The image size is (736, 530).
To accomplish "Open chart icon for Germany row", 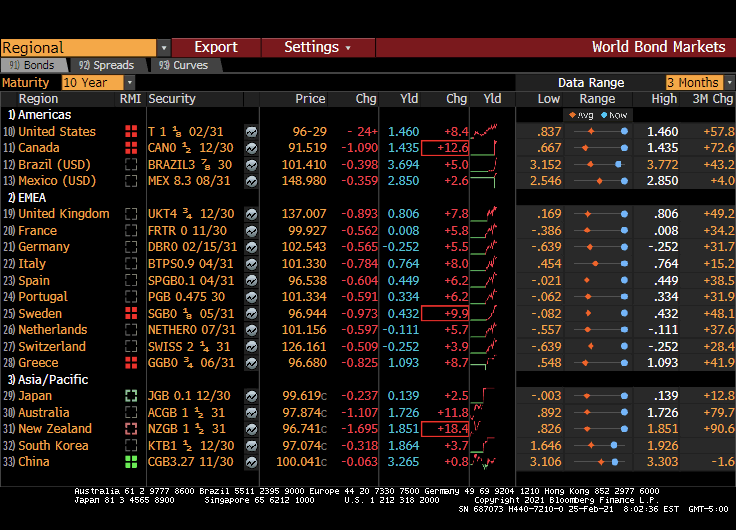I will [x=252, y=247].
